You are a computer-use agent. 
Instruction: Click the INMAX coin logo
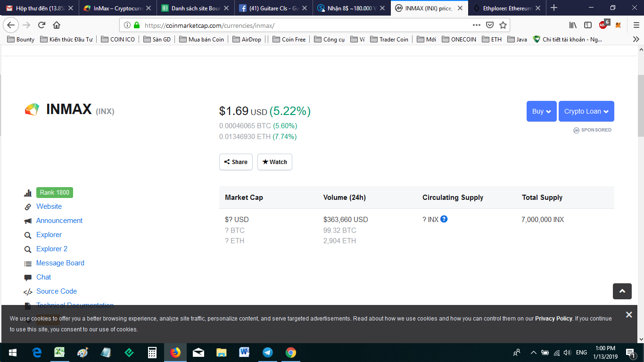coord(32,109)
